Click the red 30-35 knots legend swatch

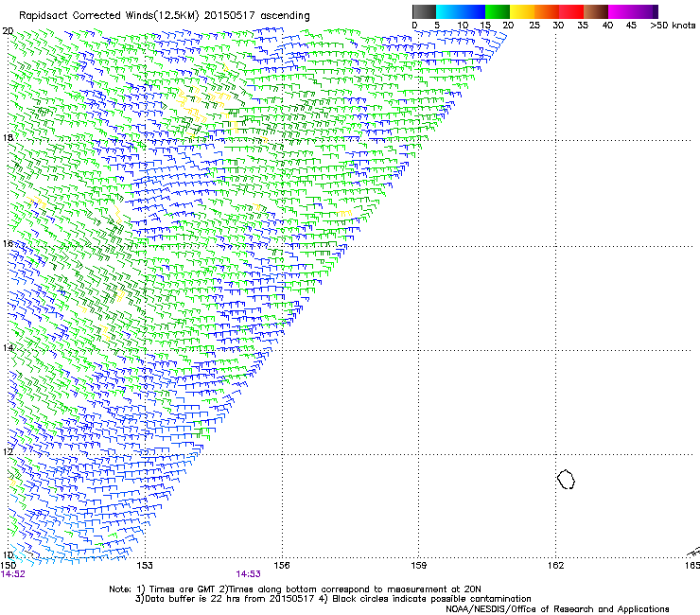pos(571,11)
